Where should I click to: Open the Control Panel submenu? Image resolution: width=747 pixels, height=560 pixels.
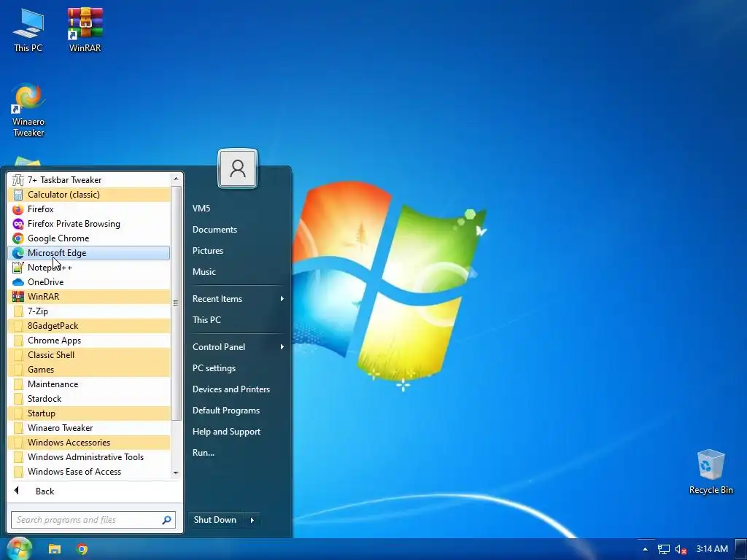(x=237, y=346)
